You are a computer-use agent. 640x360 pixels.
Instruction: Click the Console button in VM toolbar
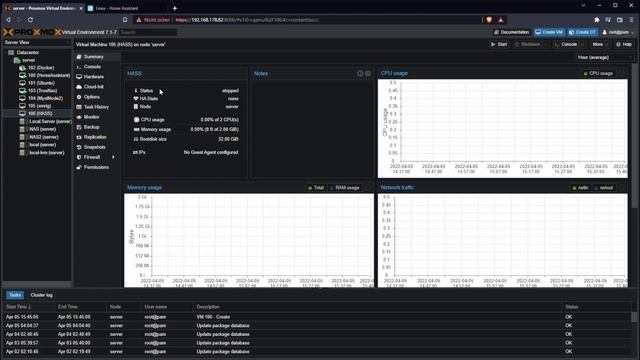pyautogui.click(x=566, y=44)
